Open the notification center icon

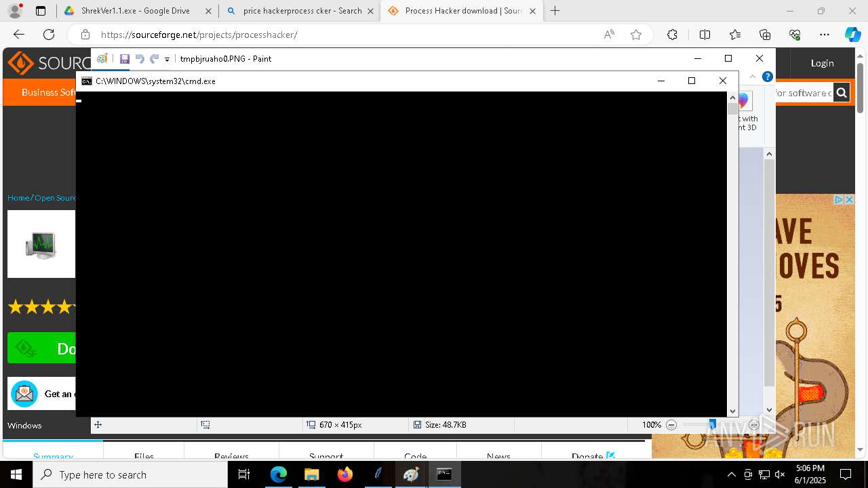tap(846, 474)
